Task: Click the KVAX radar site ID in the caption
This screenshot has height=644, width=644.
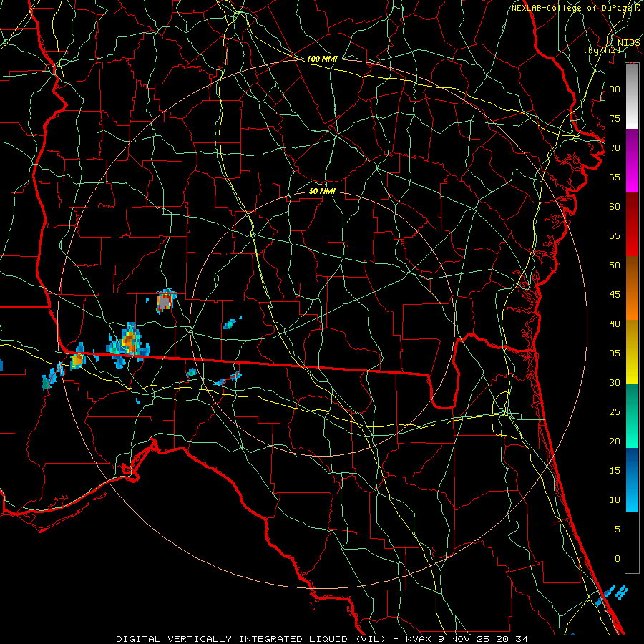Action: 418,639
